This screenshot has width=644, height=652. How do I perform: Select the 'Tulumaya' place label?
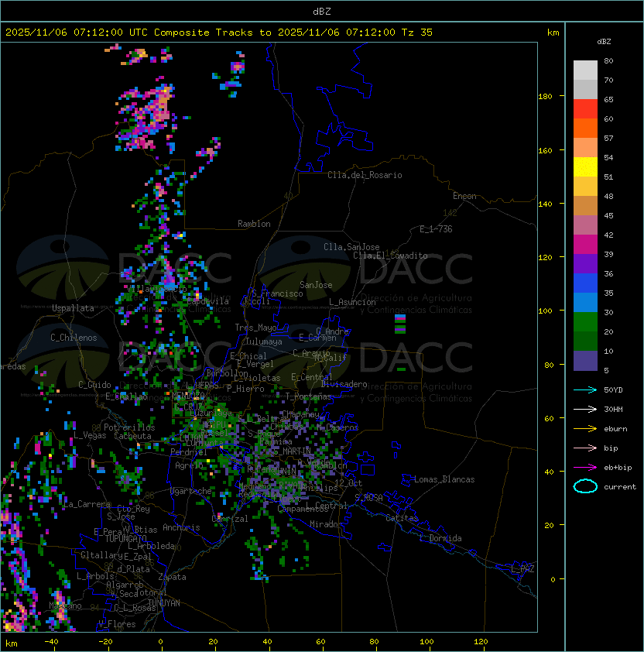[264, 341]
